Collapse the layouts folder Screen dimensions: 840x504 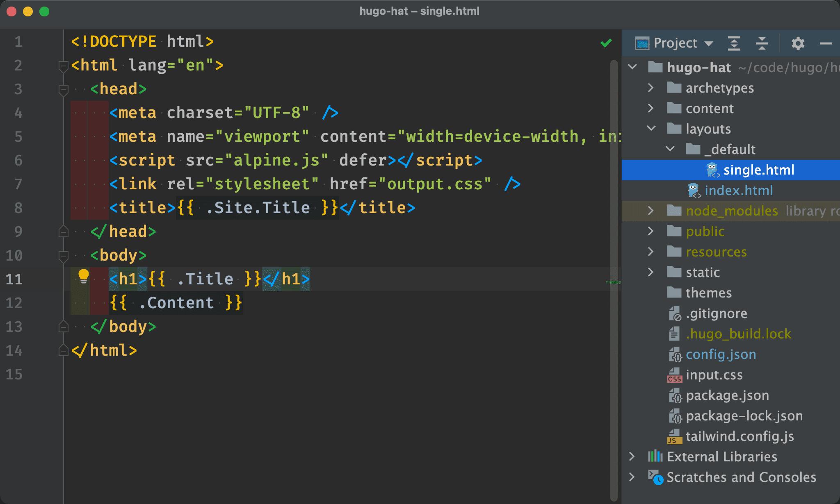click(651, 128)
